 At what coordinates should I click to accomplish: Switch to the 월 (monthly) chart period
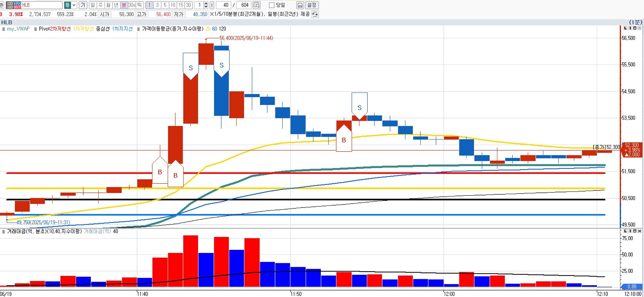108,5
